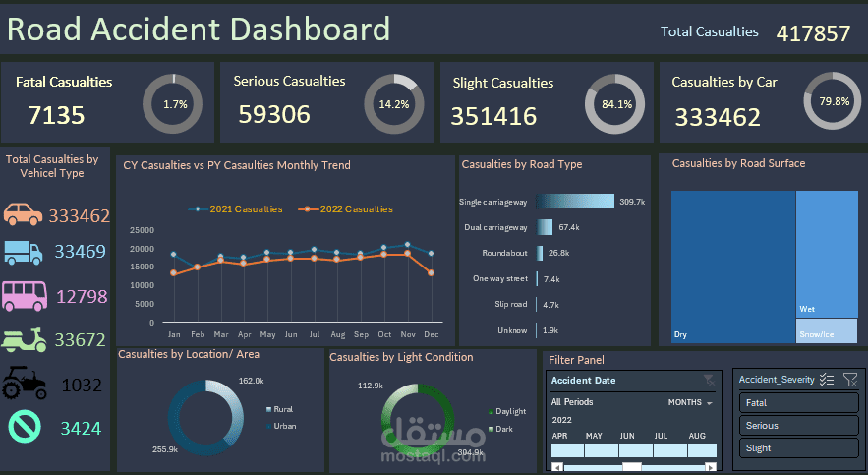
Task: Click the Casualties by Car 79.8% donut
Action: coord(833,100)
